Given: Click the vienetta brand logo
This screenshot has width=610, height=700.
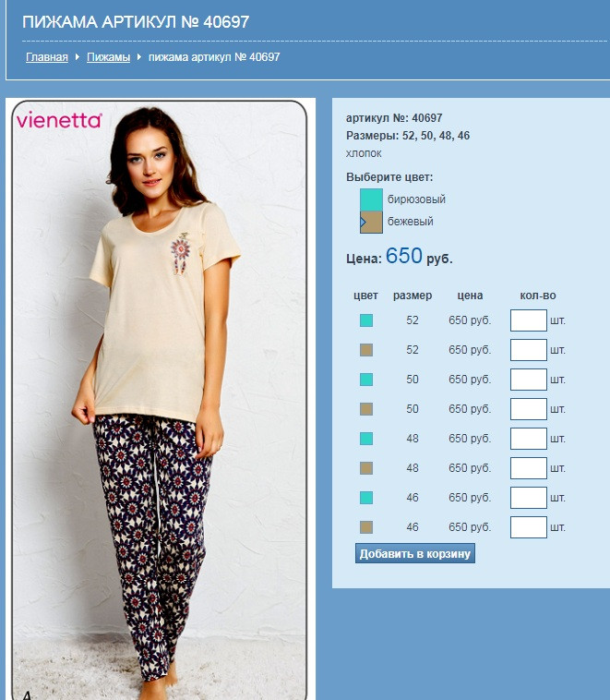Looking at the screenshot, I should pos(59,121).
